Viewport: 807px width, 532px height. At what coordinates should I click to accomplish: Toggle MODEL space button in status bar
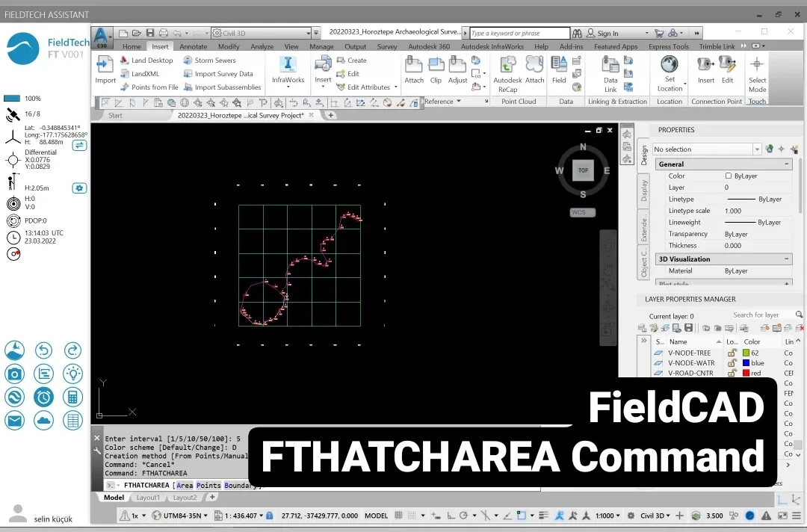376,516
